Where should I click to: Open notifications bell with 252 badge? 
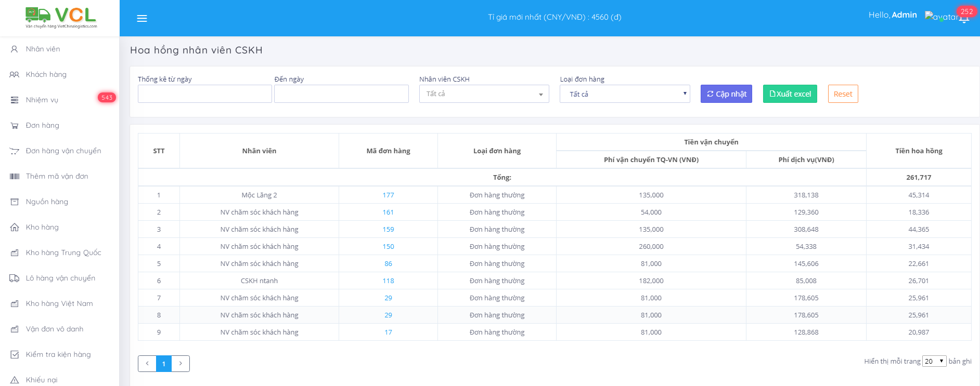point(964,19)
